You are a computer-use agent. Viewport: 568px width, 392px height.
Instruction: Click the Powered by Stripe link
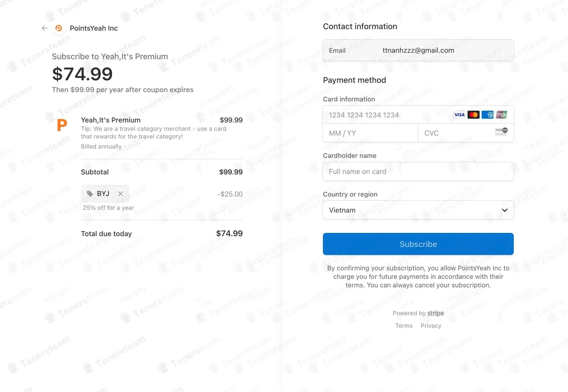(418, 313)
